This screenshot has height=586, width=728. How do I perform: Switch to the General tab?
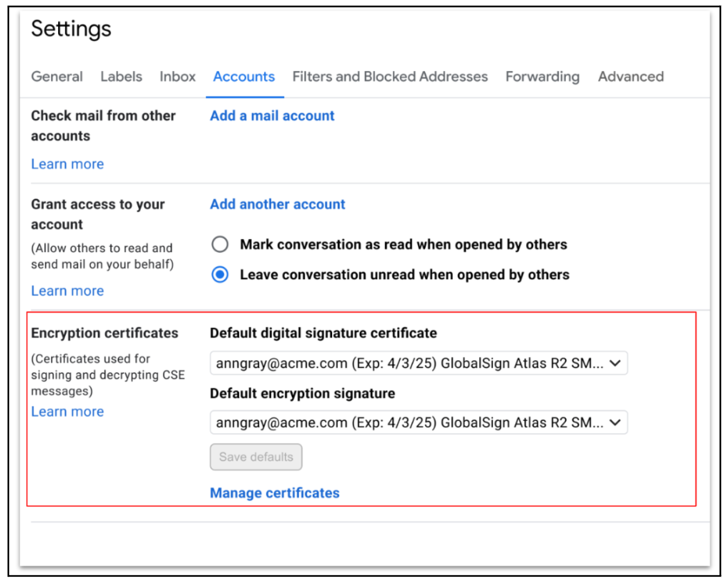point(57,77)
